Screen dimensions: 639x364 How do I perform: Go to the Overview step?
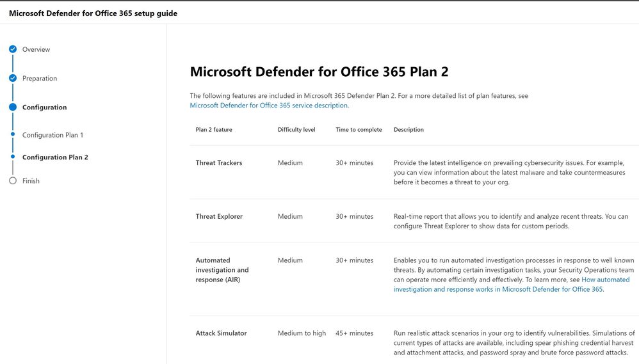click(36, 49)
